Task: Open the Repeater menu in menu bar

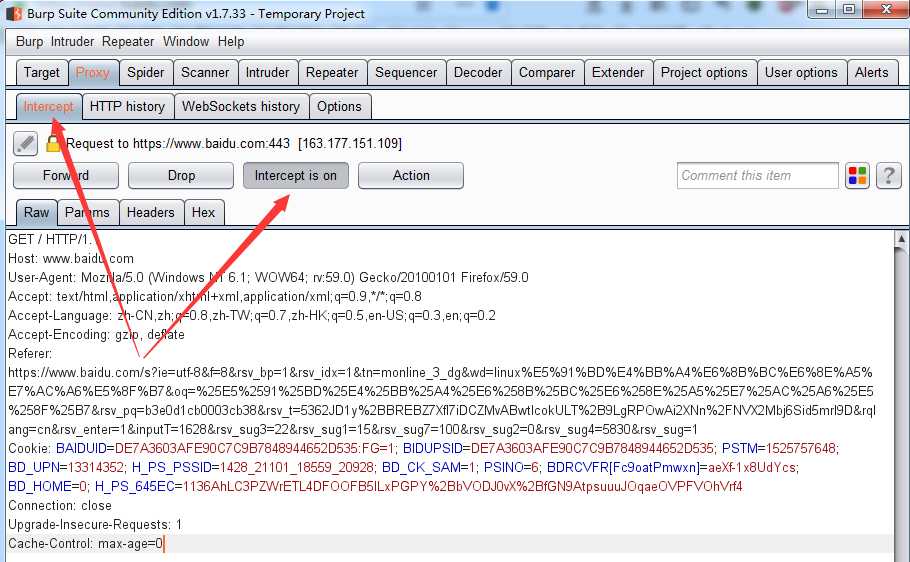Action: coord(128,42)
